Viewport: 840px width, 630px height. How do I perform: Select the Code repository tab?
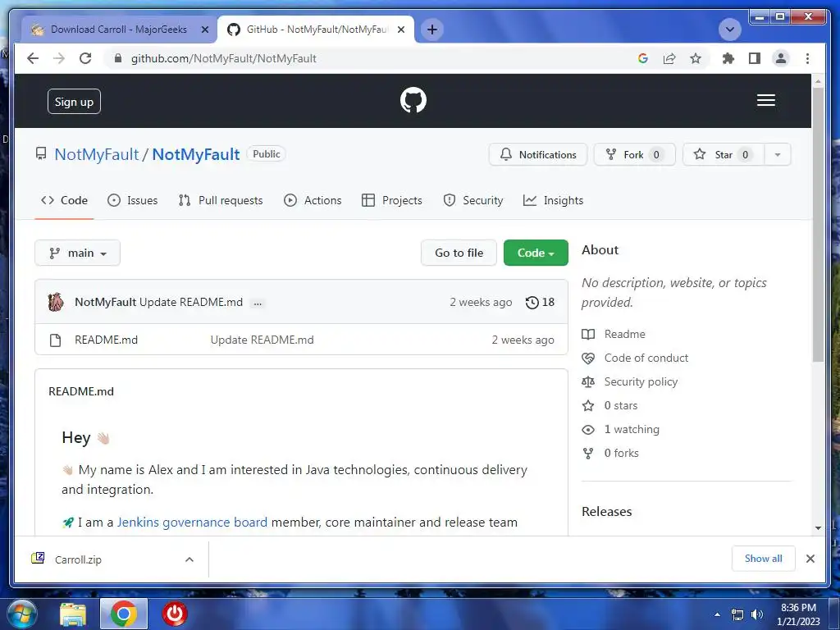coord(64,200)
